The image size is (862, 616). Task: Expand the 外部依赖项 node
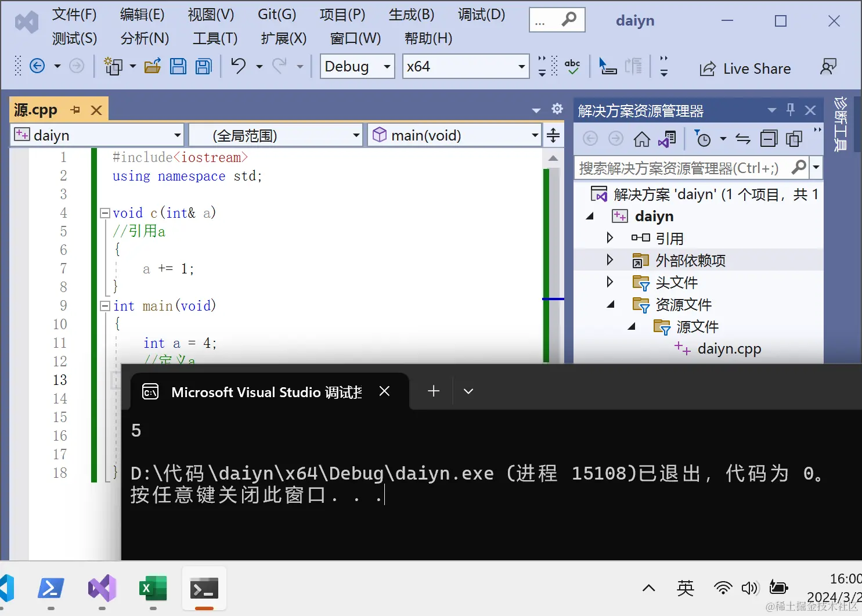[609, 260]
